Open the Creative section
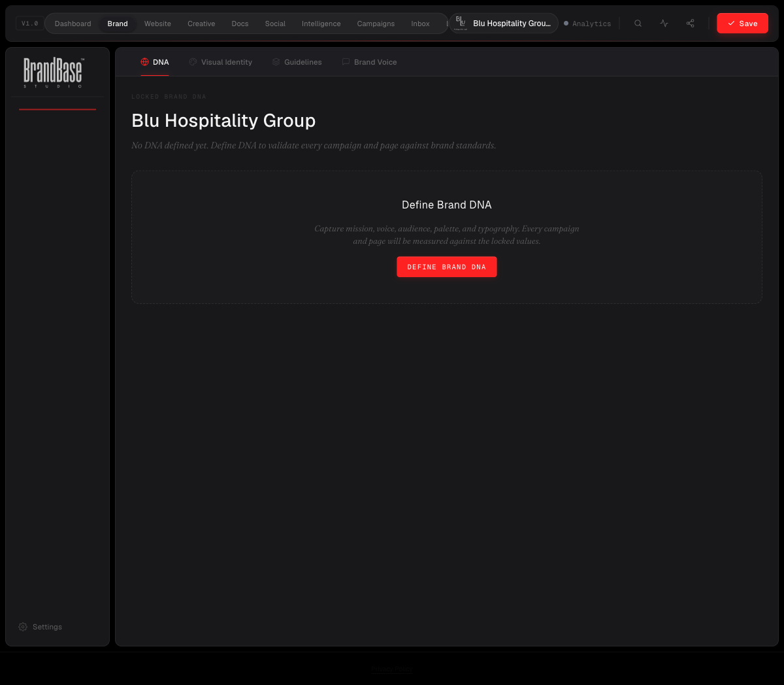Image resolution: width=784 pixels, height=685 pixels. (201, 24)
